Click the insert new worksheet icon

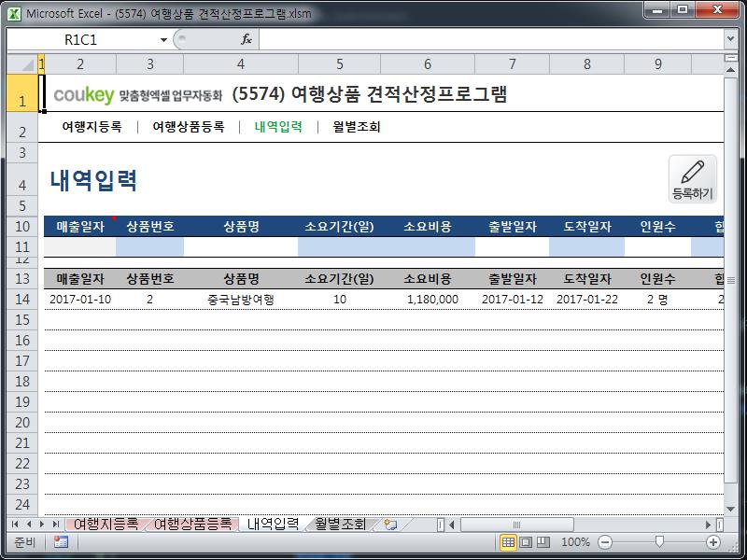(x=390, y=525)
